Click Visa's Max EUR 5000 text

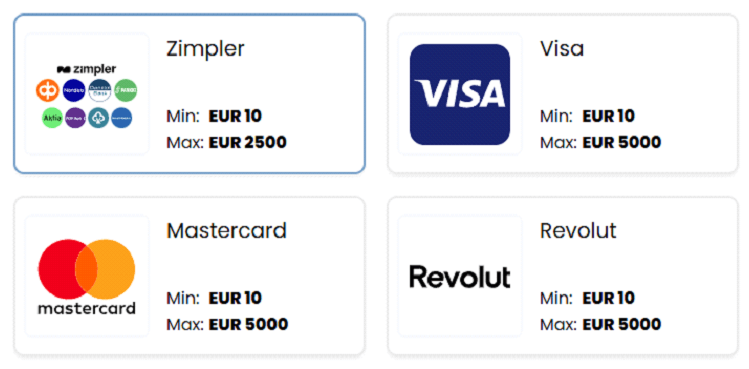601,142
